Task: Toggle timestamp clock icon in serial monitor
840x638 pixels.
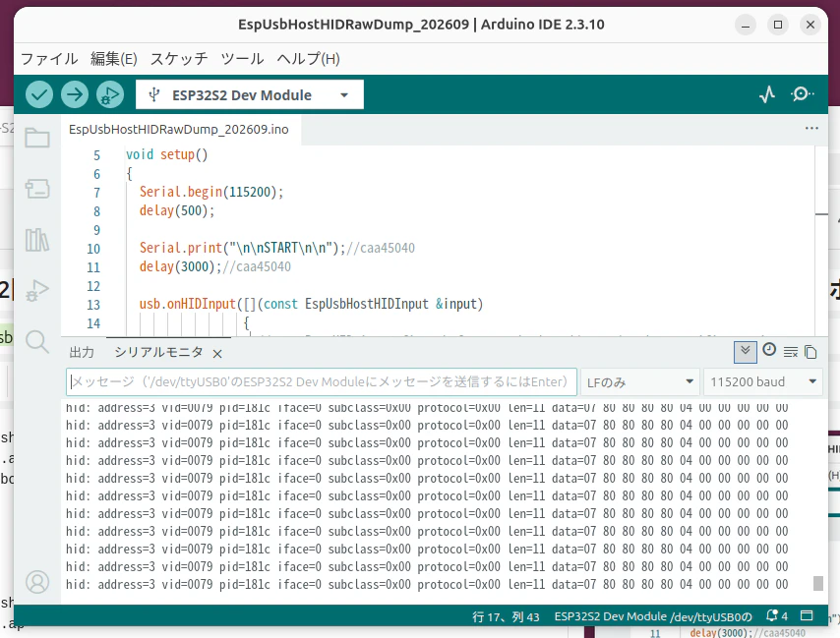Action: pos(769,350)
